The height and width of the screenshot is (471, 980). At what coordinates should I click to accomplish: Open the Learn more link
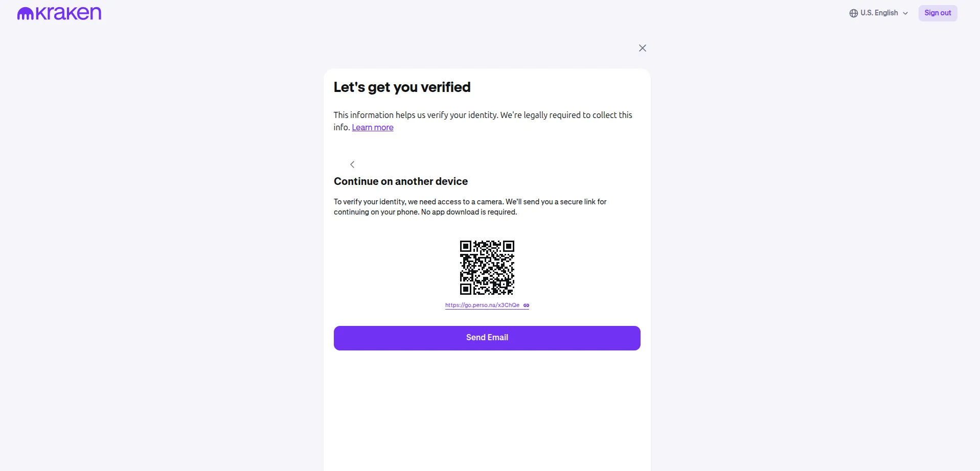(373, 128)
